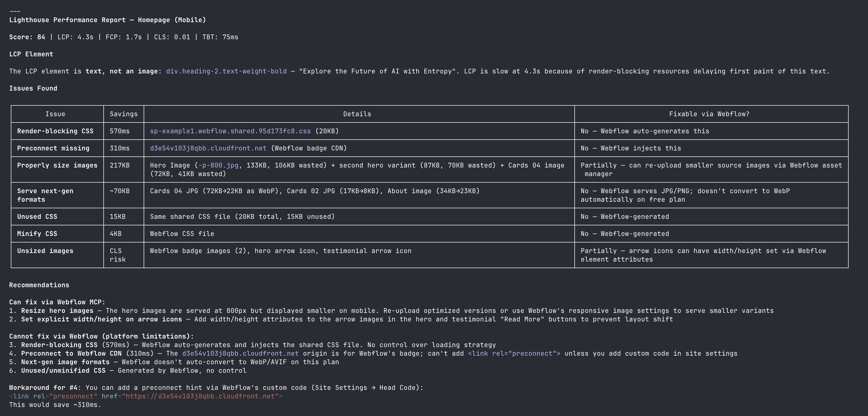Click the Cannot fix via Webflow section header

pos(101,336)
